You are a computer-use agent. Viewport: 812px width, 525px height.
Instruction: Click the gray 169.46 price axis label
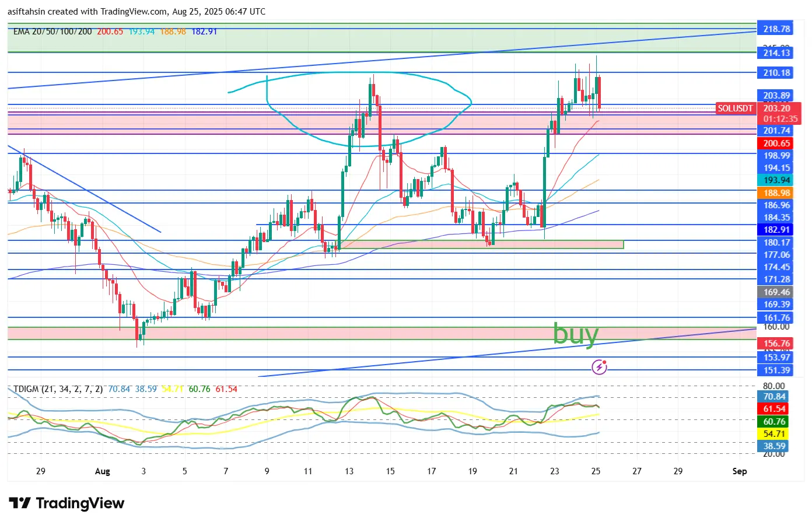[x=776, y=292]
